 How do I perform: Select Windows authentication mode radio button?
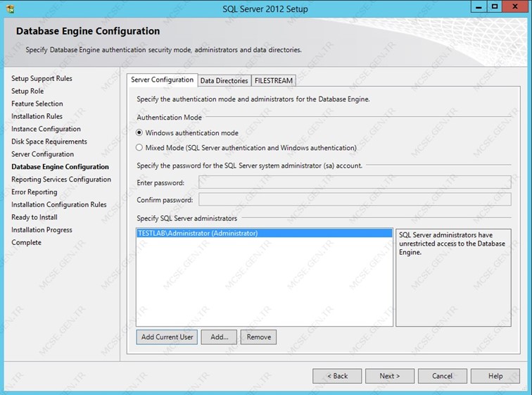(x=139, y=132)
